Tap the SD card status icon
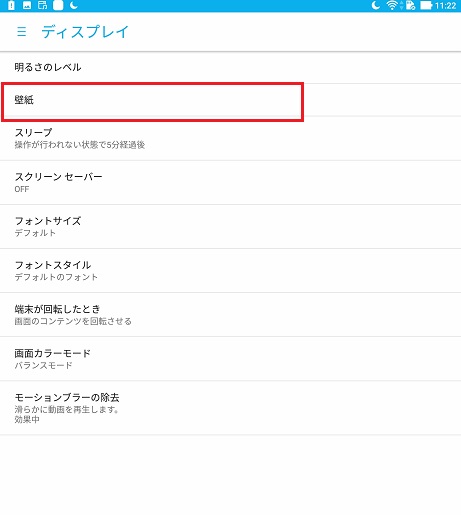Screen dimensions: 461x515 click(410, 5)
